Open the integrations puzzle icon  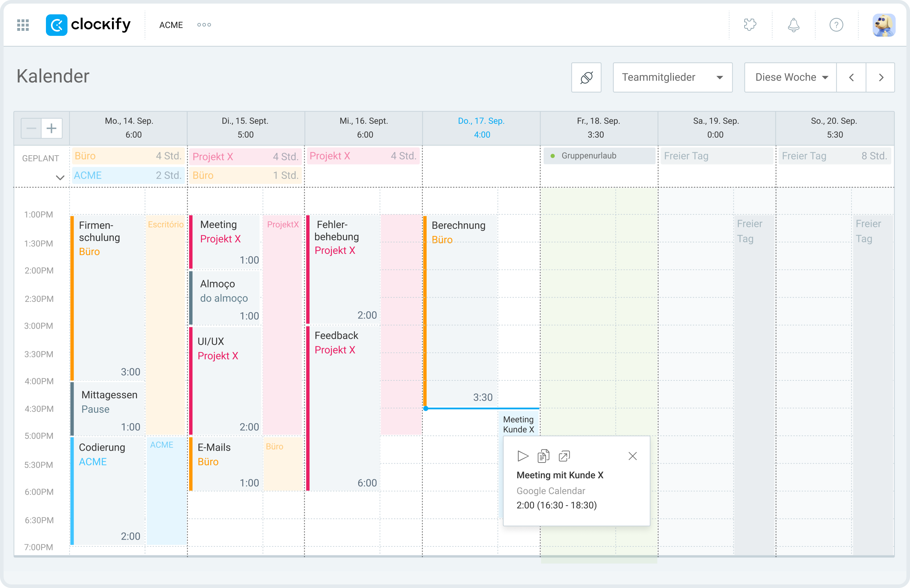[750, 25]
